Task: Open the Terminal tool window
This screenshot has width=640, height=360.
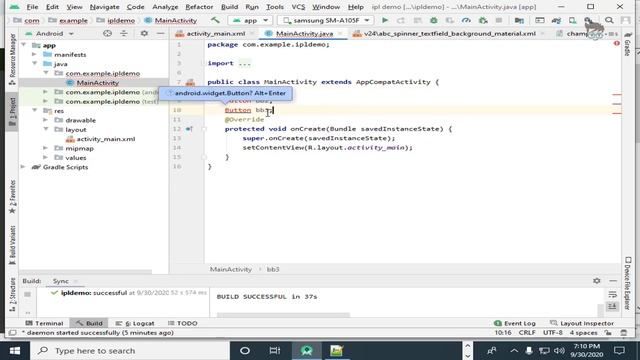Action: 44,323
